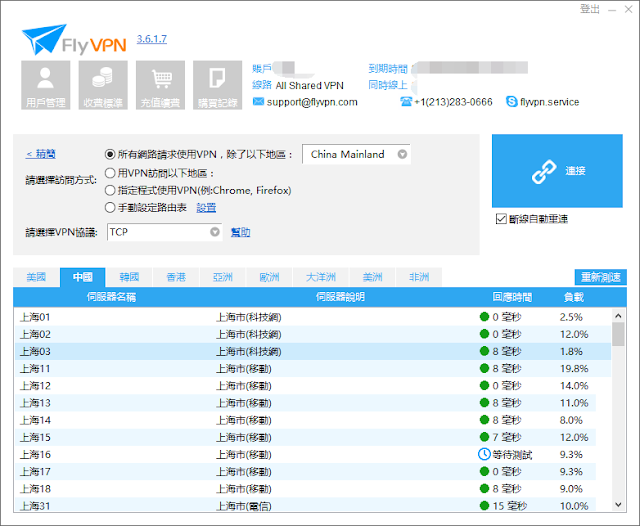Viewport: 640px width, 526px height.
Task: Click the FlyVPN paper plane logo
Action: pyautogui.click(x=44, y=39)
